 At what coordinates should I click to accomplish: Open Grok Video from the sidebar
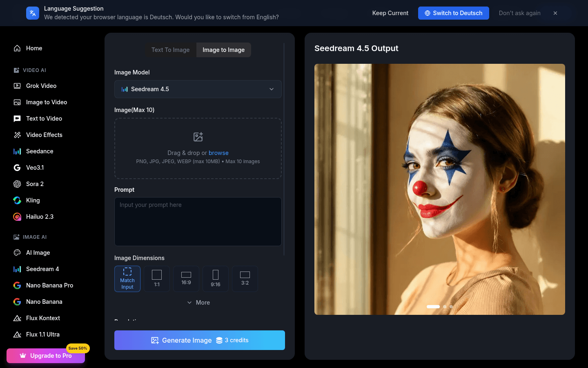point(41,86)
